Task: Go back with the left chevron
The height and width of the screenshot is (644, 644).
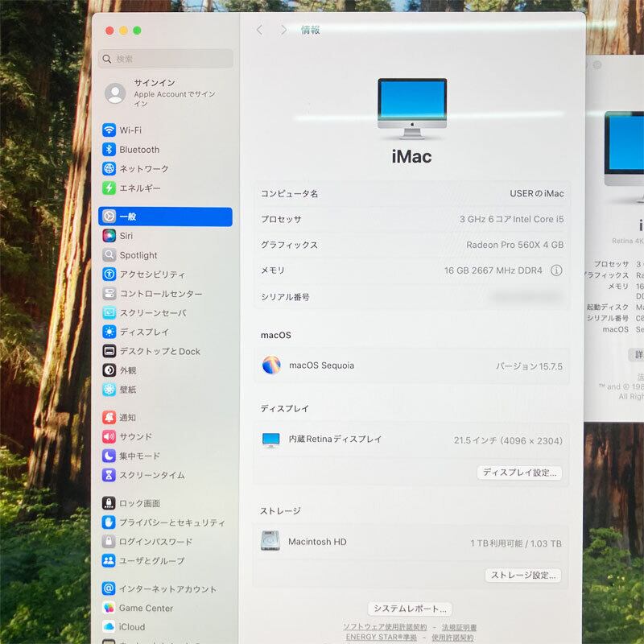Action: coord(259,30)
